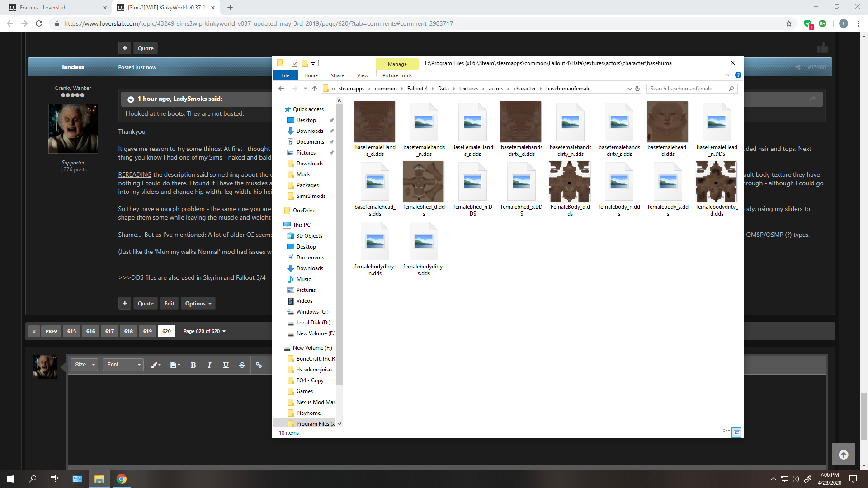Toggle bold formatting in the forum editor
The width and height of the screenshot is (868, 488).
tap(193, 365)
